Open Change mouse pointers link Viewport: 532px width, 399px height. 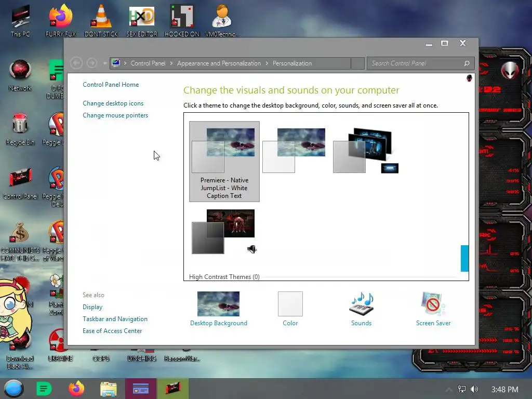[x=115, y=115]
